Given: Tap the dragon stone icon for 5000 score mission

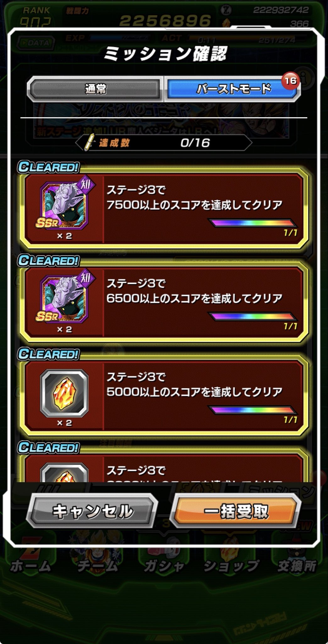Looking at the screenshot, I should [x=64, y=393].
